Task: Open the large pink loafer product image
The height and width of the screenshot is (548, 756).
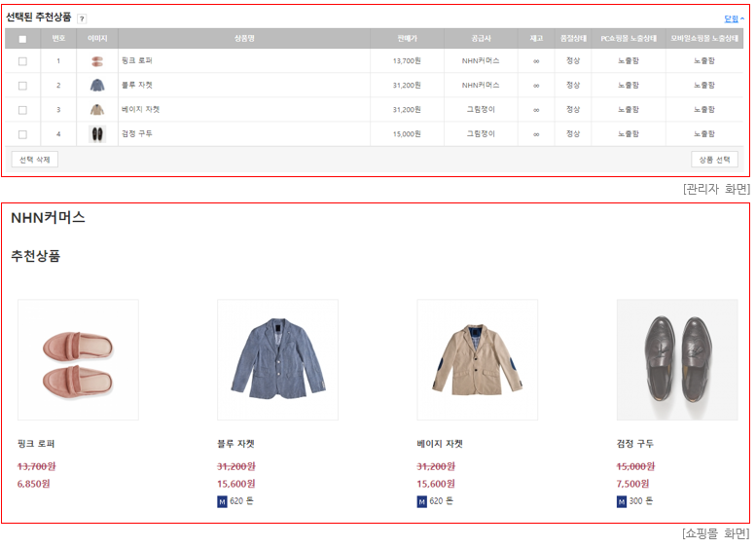Action: (78, 360)
